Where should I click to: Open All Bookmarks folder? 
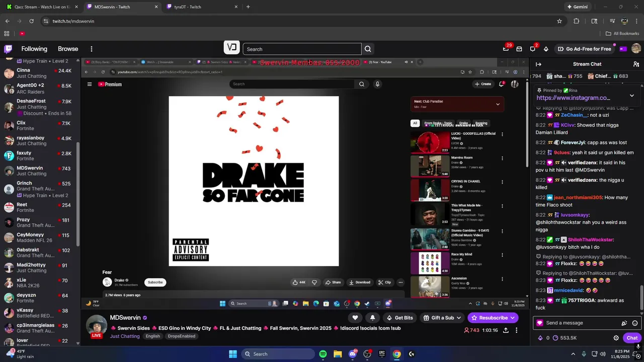622,33
